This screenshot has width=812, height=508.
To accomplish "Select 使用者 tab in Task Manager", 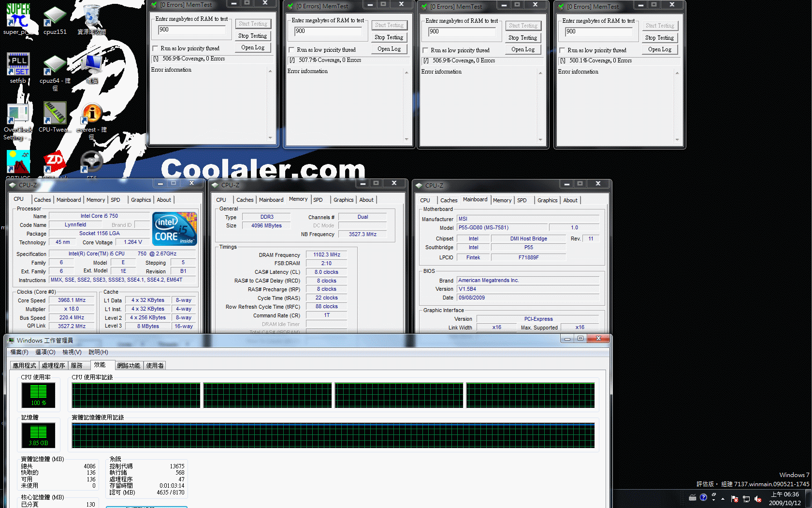I will pyautogui.click(x=155, y=366).
